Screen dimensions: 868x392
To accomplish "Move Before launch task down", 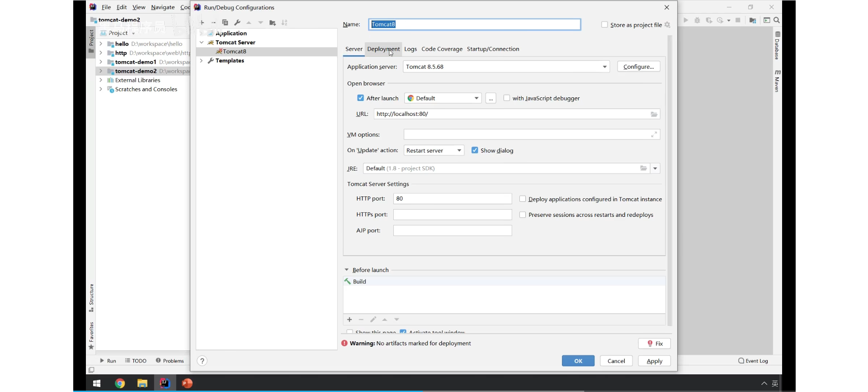I will click(396, 320).
